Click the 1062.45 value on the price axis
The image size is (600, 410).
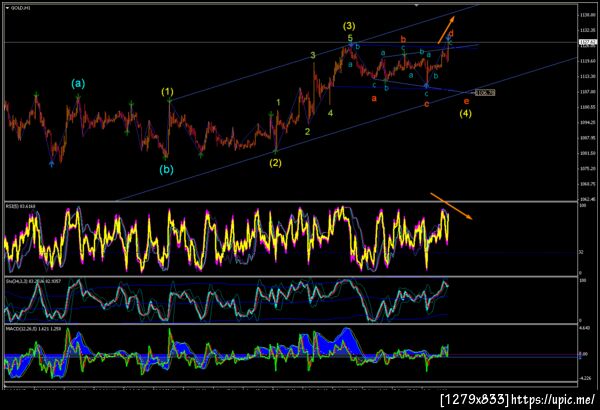[587, 199]
